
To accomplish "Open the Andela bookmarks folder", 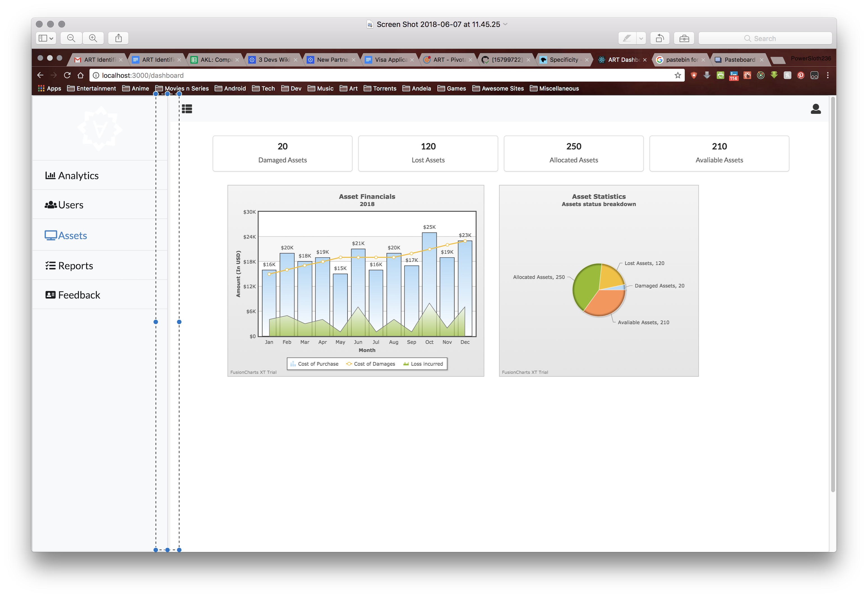I will (417, 88).
